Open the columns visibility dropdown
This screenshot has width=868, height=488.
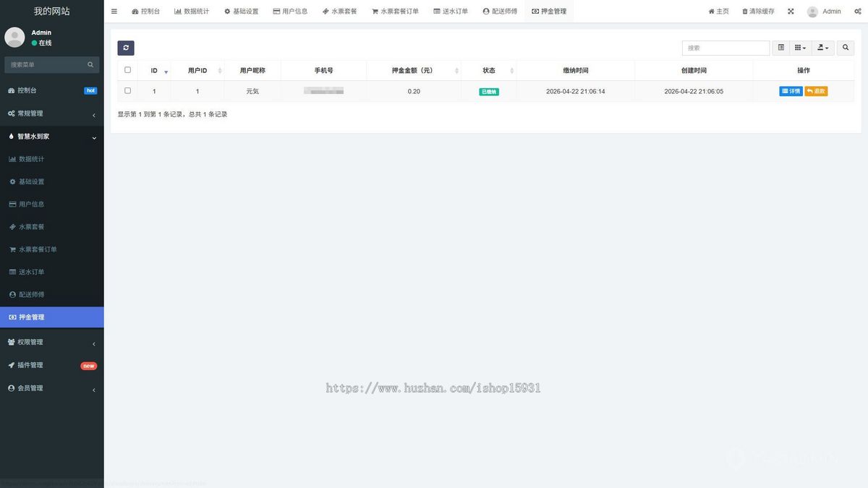[x=800, y=48]
